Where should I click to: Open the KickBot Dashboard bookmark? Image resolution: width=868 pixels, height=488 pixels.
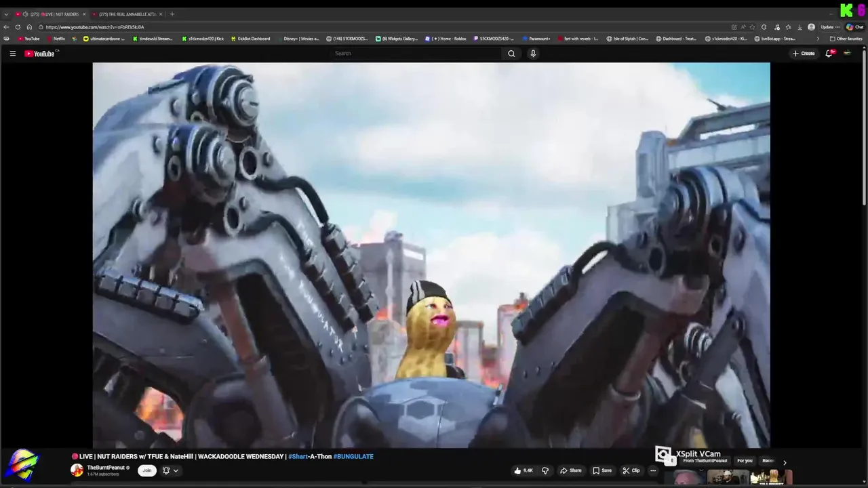click(251, 39)
